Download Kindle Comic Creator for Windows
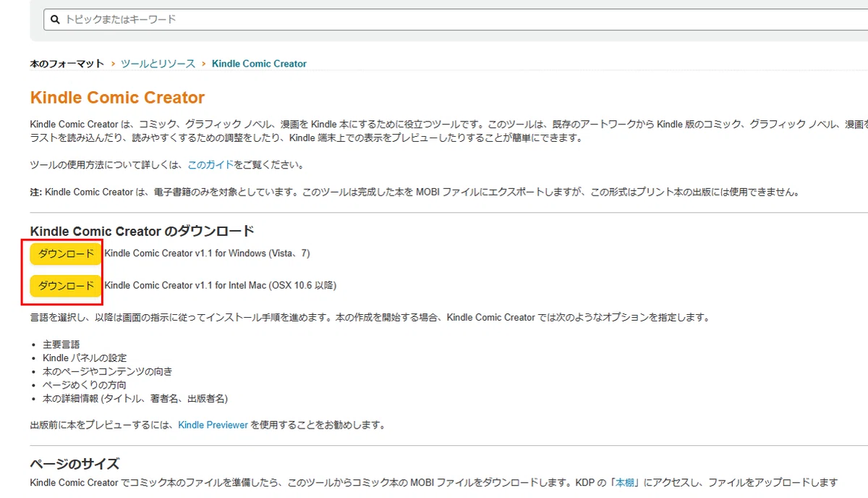 pos(66,254)
